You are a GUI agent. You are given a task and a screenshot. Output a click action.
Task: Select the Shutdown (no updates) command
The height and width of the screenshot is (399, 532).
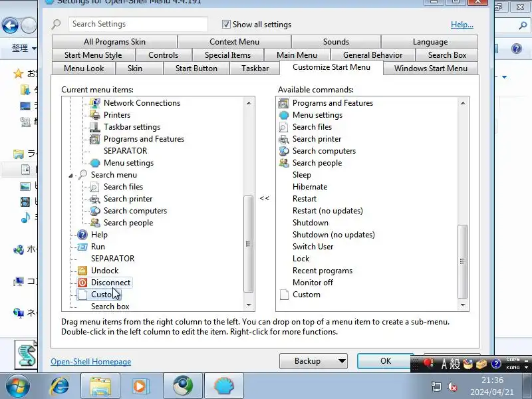click(x=334, y=235)
